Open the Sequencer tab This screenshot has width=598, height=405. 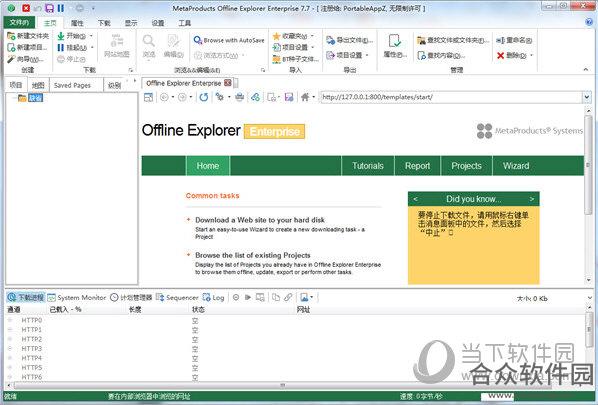pyautogui.click(x=177, y=297)
